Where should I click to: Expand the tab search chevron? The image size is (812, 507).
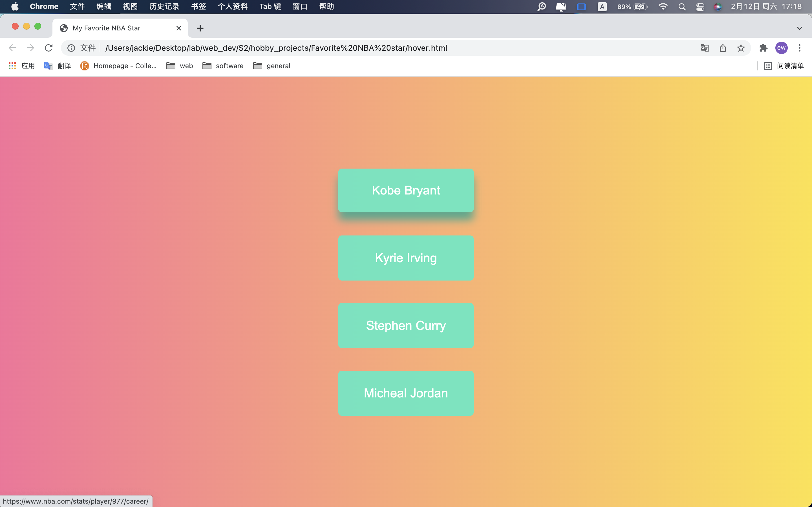coord(800,28)
